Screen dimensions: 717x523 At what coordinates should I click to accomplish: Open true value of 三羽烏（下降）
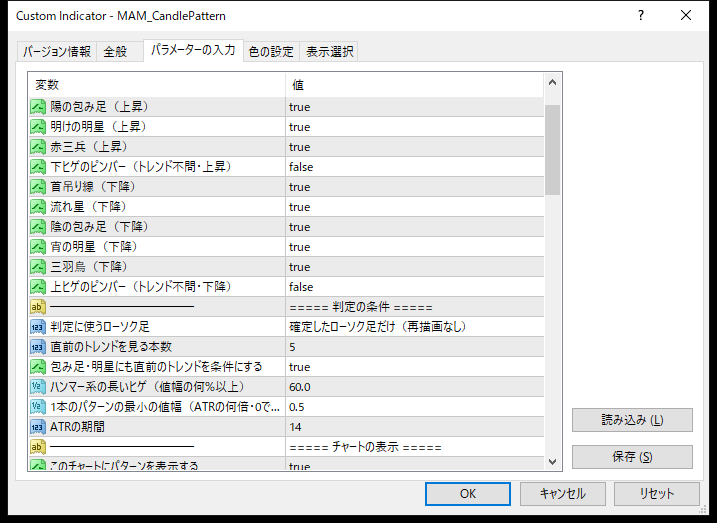(x=415, y=267)
